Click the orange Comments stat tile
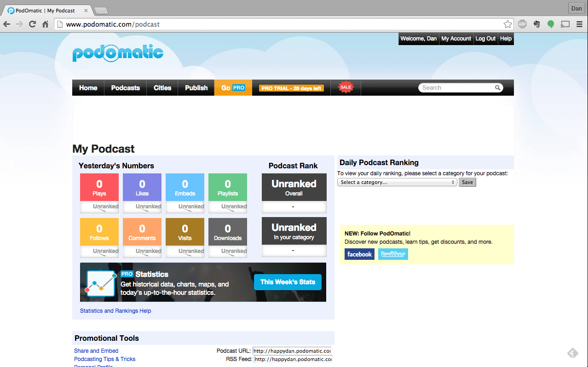 (x=142, y=232)
